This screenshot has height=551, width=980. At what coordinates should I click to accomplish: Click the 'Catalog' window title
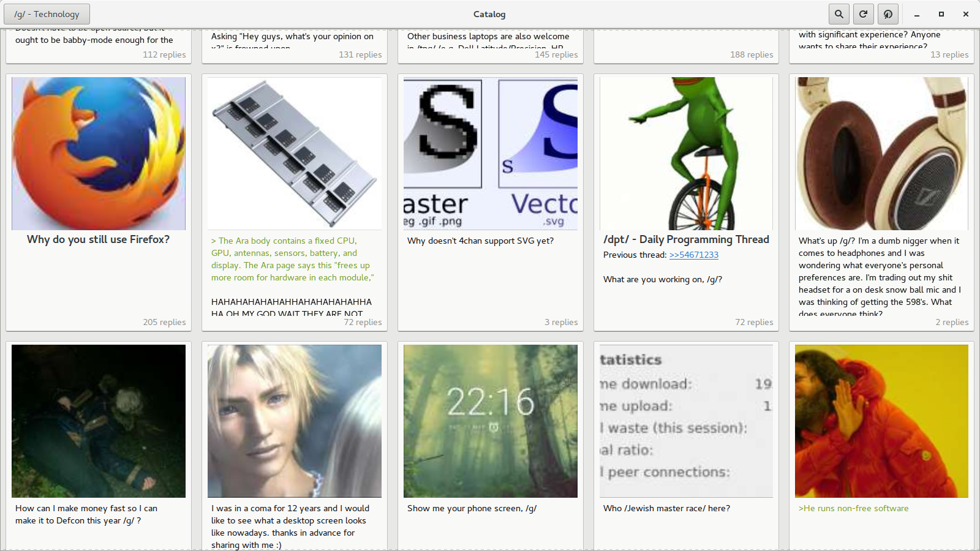489,14
